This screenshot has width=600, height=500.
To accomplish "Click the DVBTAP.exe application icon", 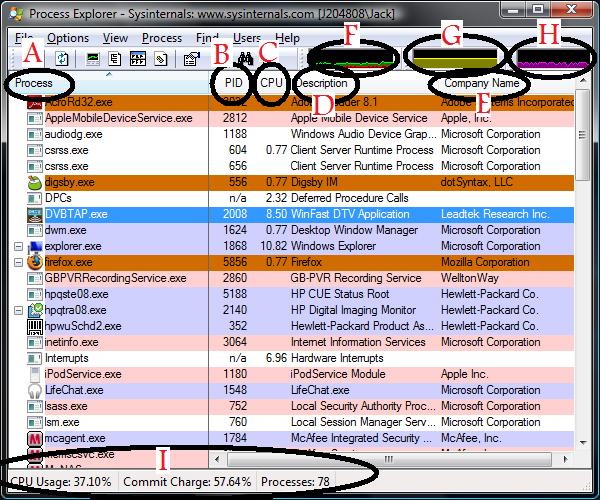I will click(x=34, y=215).
